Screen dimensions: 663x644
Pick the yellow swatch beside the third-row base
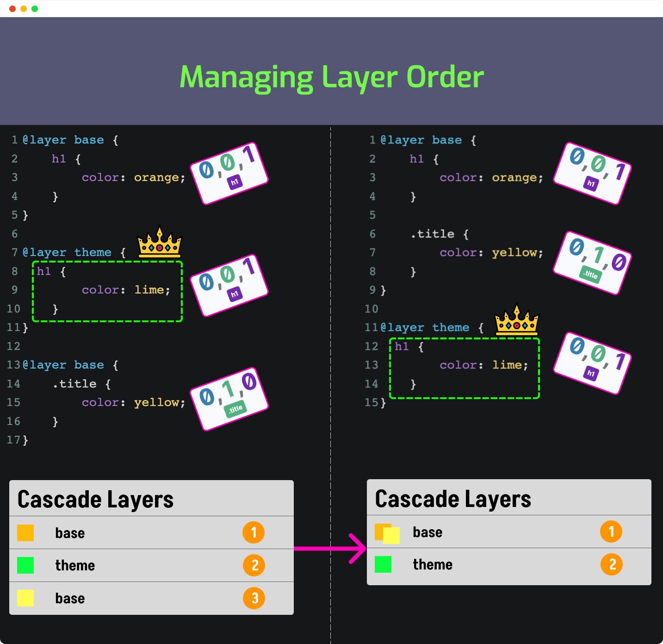pos(25,598)
